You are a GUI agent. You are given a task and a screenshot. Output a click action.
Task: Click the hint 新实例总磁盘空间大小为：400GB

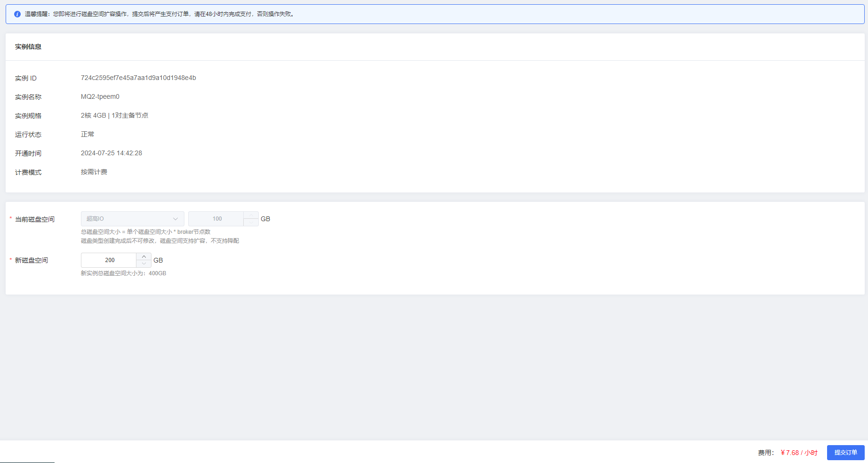point(123,273)
